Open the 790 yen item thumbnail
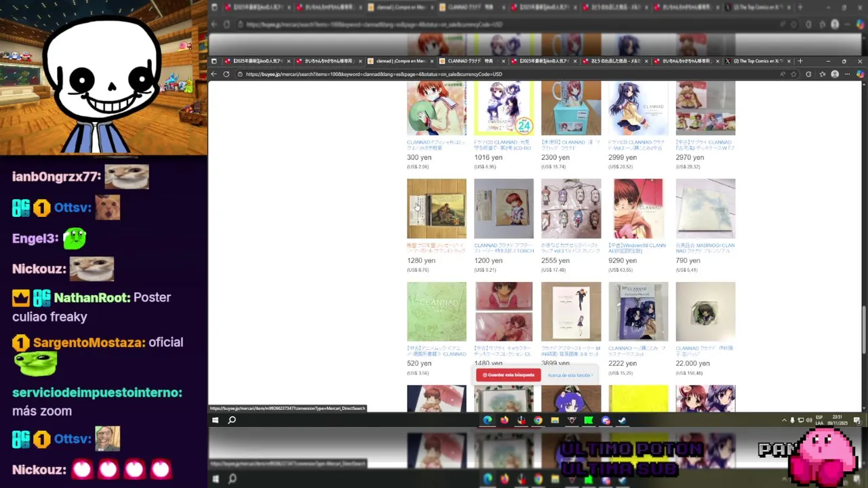 click(705, 209)
